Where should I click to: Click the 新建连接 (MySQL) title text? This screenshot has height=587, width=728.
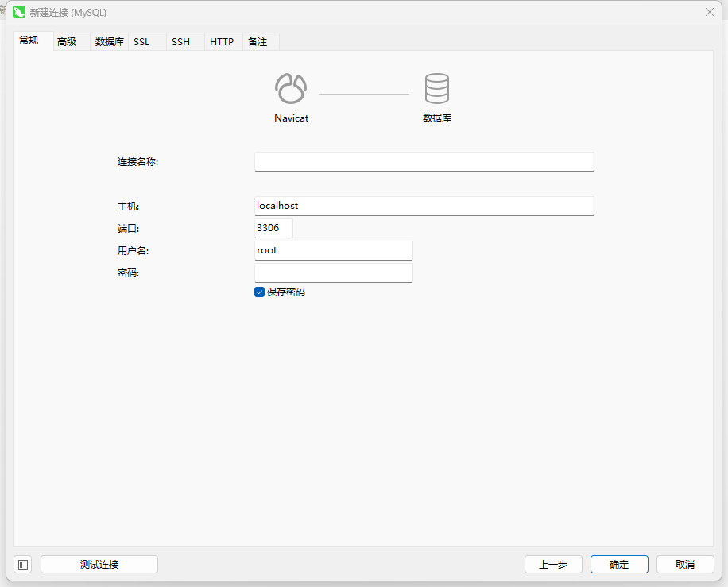[68, 13]
